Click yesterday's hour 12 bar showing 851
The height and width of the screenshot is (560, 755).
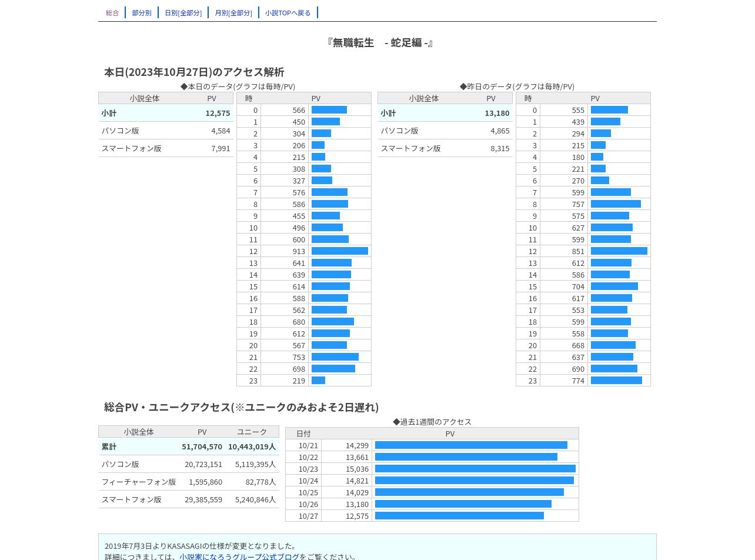(619, 251)
